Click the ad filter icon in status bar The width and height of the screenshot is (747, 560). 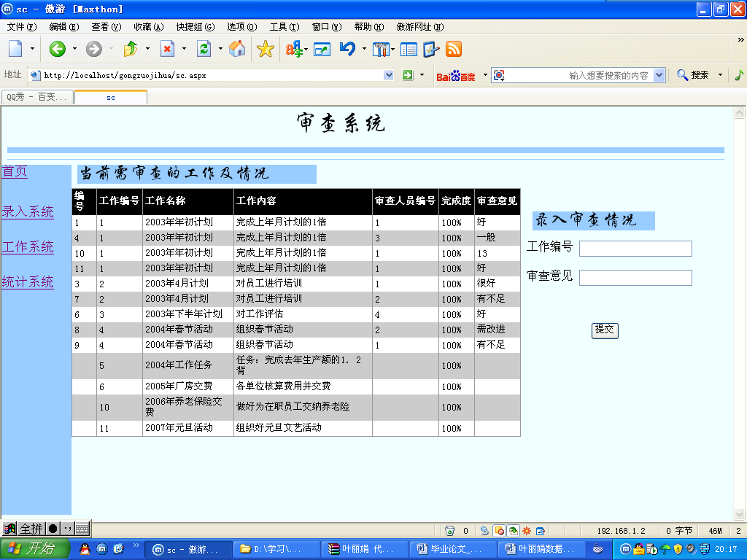499,531
